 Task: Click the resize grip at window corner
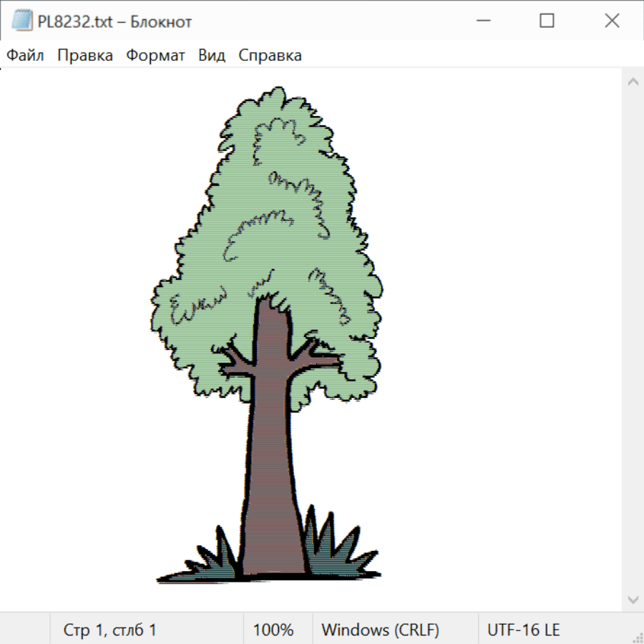coord(637,637)
